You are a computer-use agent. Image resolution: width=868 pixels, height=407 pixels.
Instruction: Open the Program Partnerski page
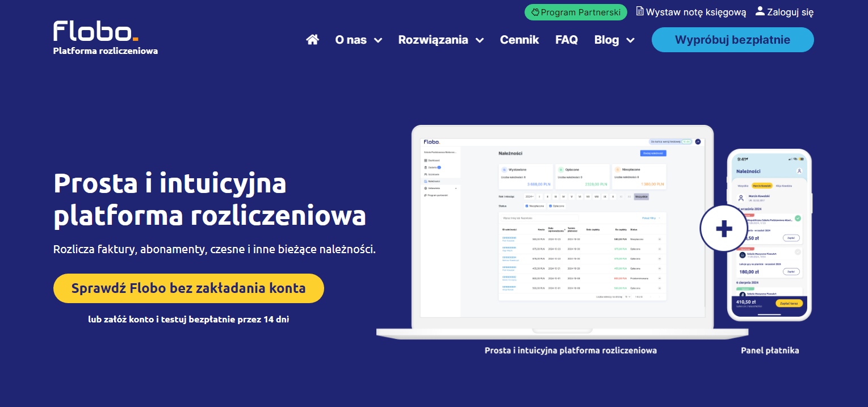(x=576, y=12)
